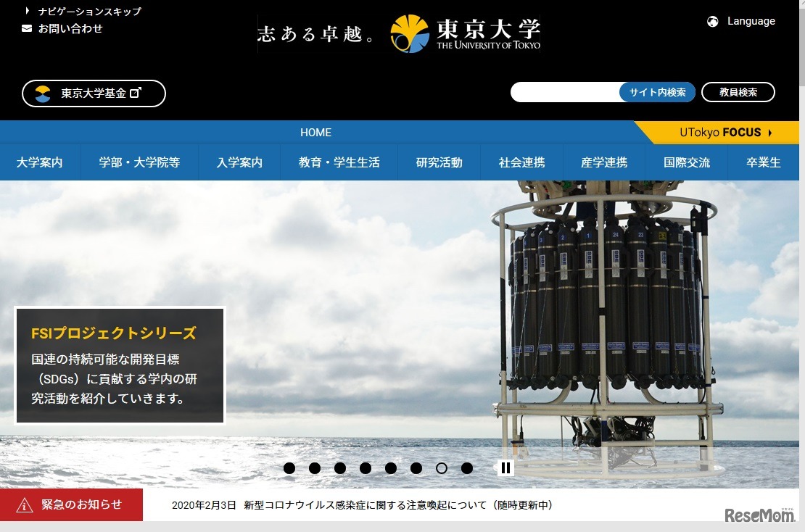Open the 教育・学生生活 menu
Image resolution: width=805 pixels, height=532 pixels.
(x=339, y=162)
